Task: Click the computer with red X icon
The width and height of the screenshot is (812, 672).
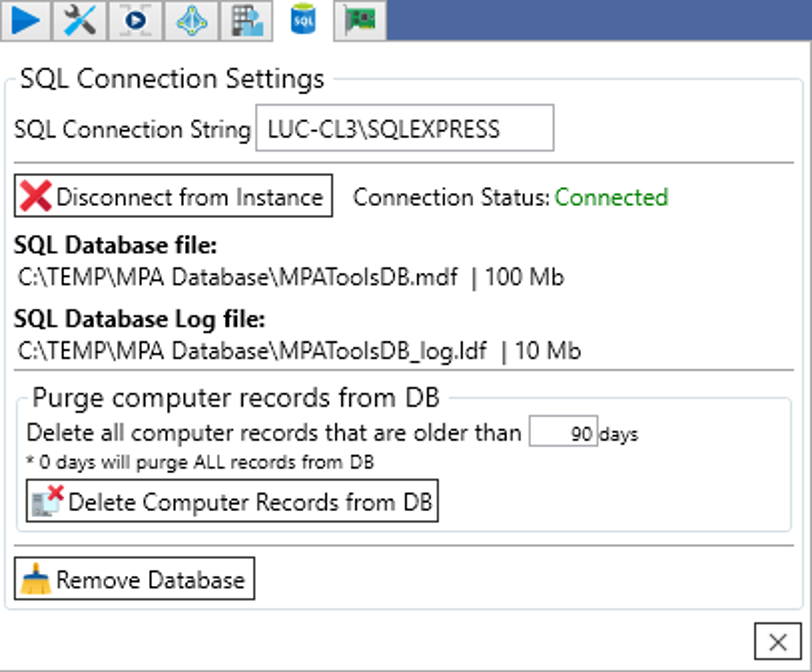Action: coord(48,501)
